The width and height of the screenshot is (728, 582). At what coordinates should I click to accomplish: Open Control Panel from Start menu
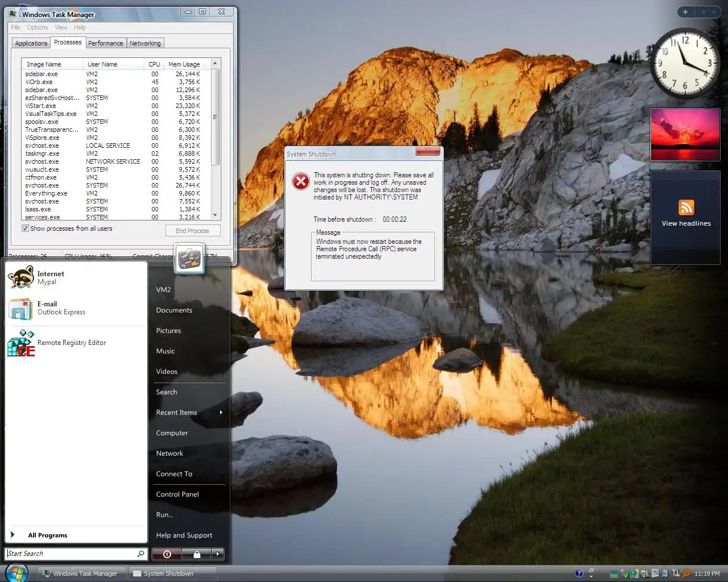point(177,494)
